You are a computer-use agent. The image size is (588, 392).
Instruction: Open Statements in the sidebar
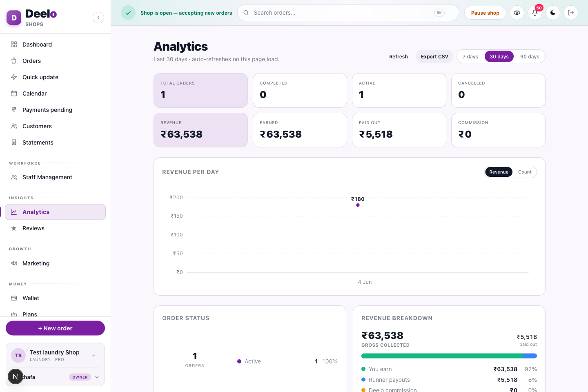point(55,143)
